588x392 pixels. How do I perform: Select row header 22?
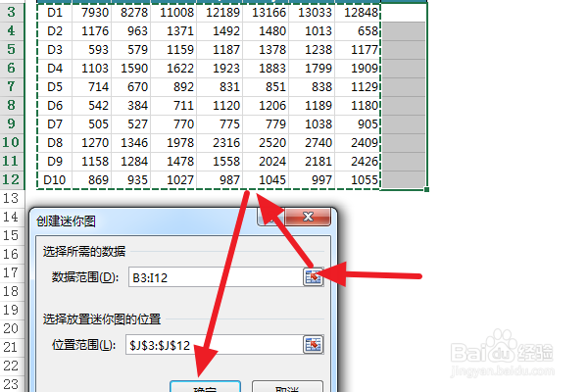point(12,366)
